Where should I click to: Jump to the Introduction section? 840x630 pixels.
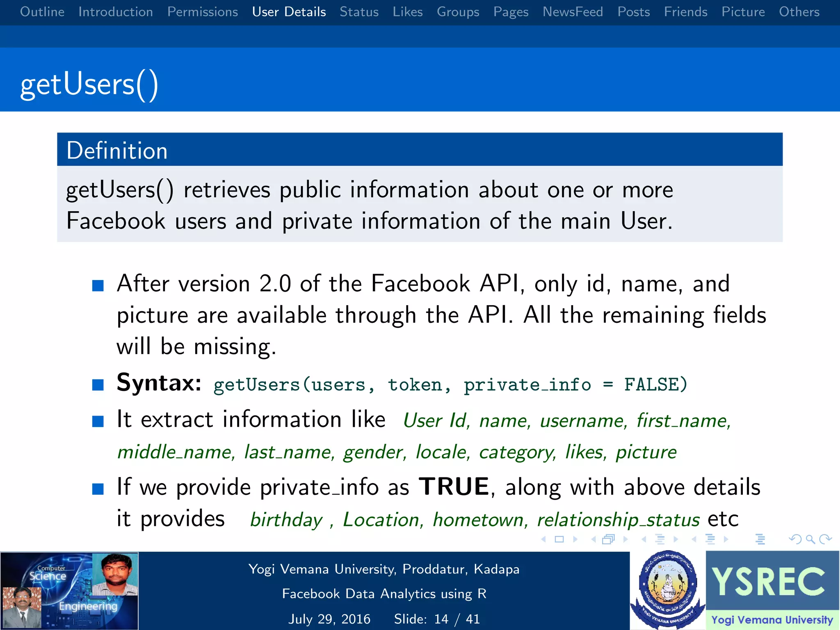point(116,12)
